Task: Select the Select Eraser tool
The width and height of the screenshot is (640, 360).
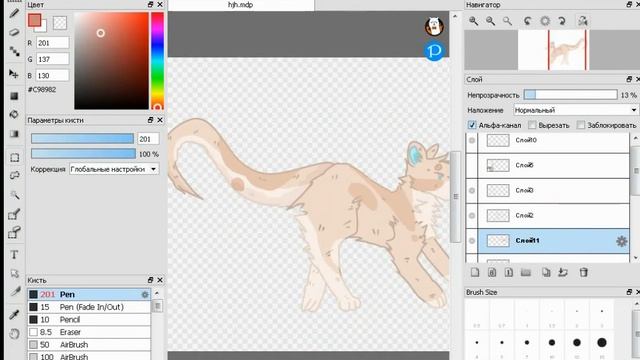Action: pos(14,233)
